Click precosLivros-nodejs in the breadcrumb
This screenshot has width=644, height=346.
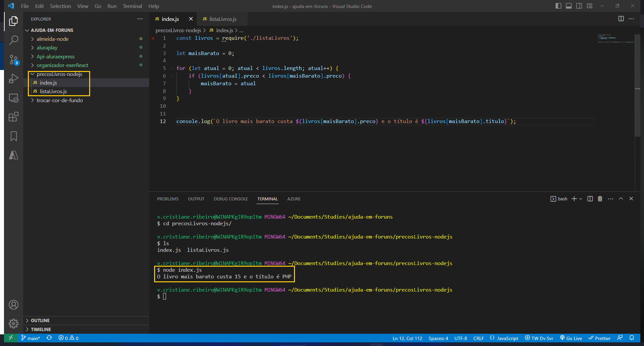pos(178,30)
